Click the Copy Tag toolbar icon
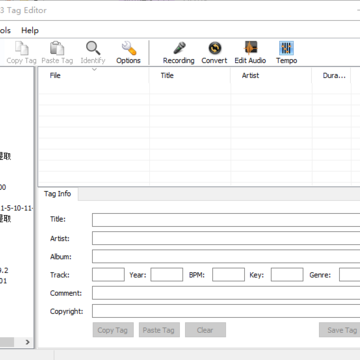 pos(21,53)
